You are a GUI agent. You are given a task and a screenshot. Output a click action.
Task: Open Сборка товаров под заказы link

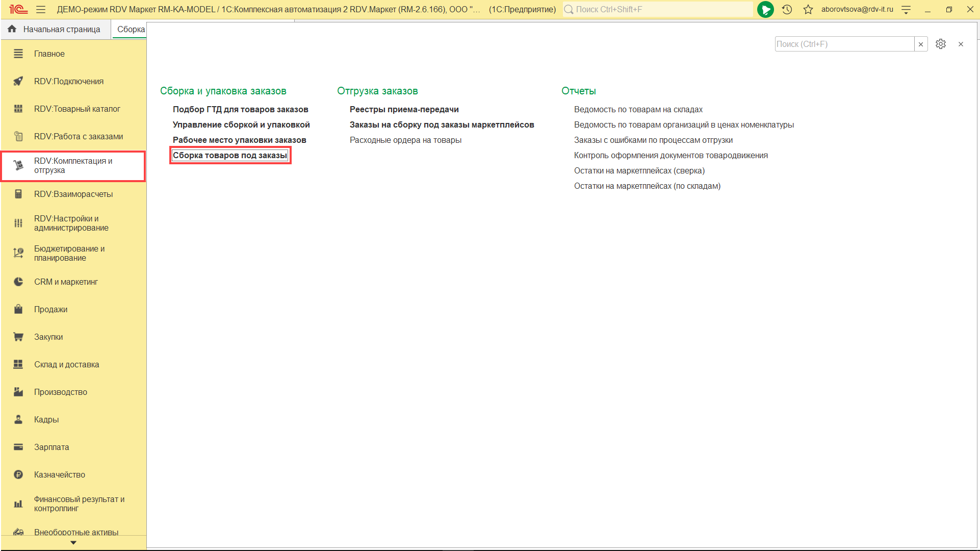[230, 155]
